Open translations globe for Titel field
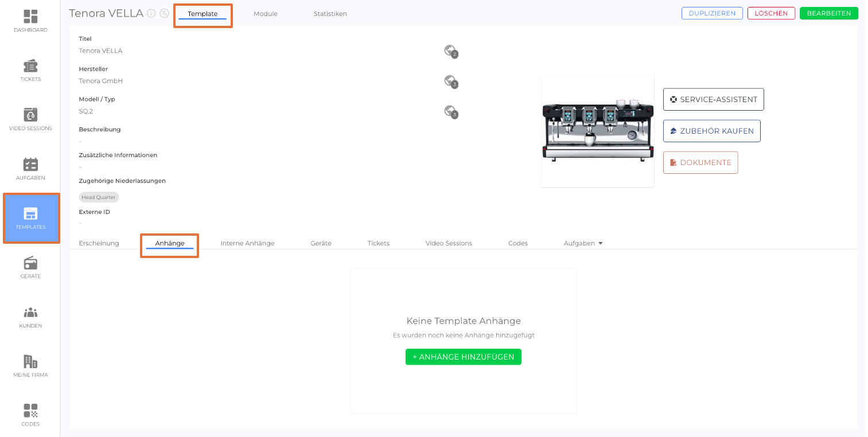 tap(450, 51)
